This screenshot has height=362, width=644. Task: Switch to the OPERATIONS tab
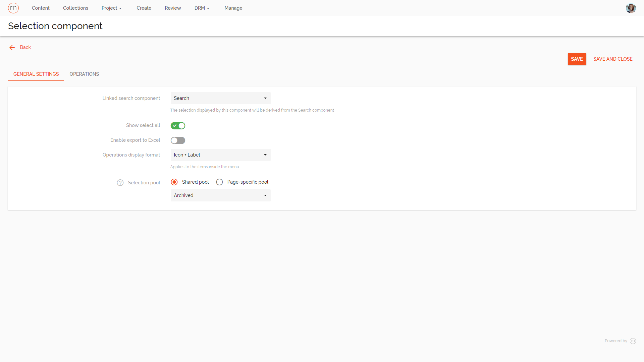[x=84, y=74]
